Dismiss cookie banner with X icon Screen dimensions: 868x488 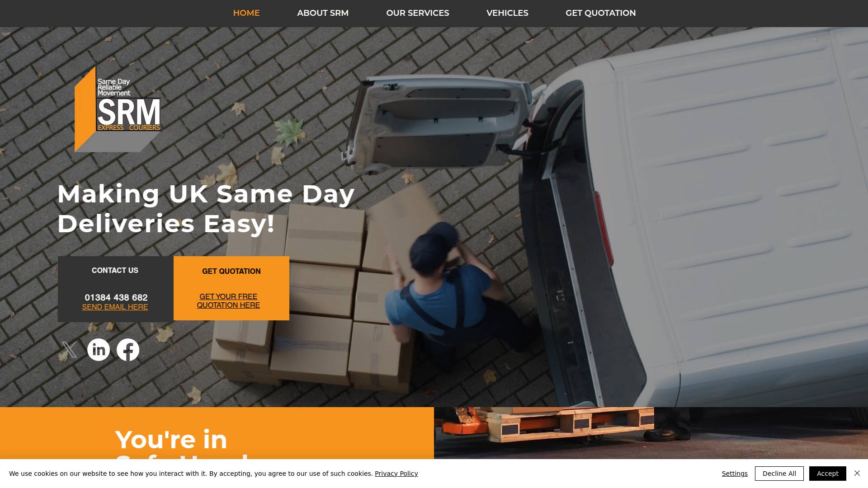pos(857,473)
